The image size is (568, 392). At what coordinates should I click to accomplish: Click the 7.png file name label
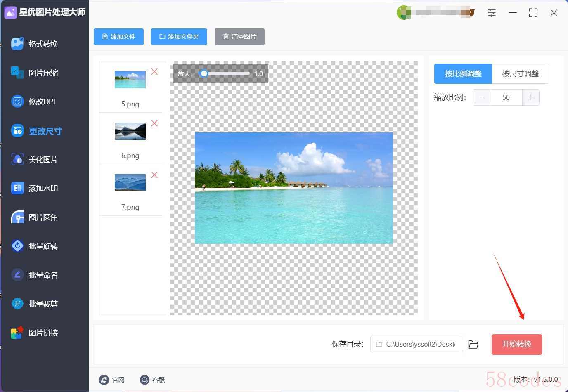[130, 207]
